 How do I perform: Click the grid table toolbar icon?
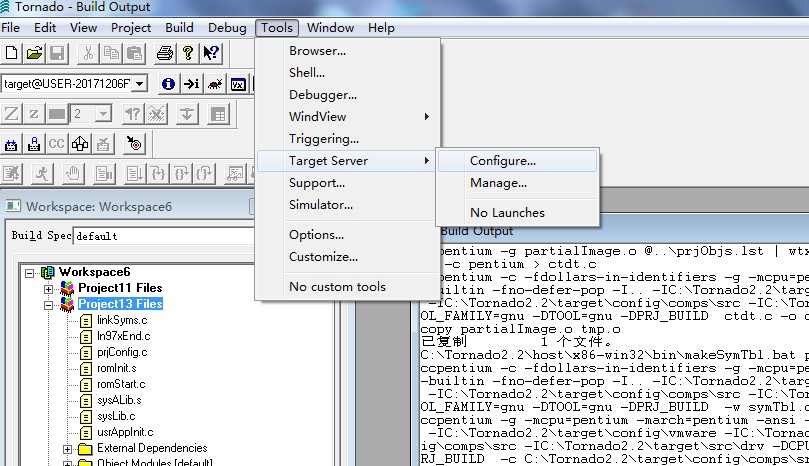(x=218, y=114)
